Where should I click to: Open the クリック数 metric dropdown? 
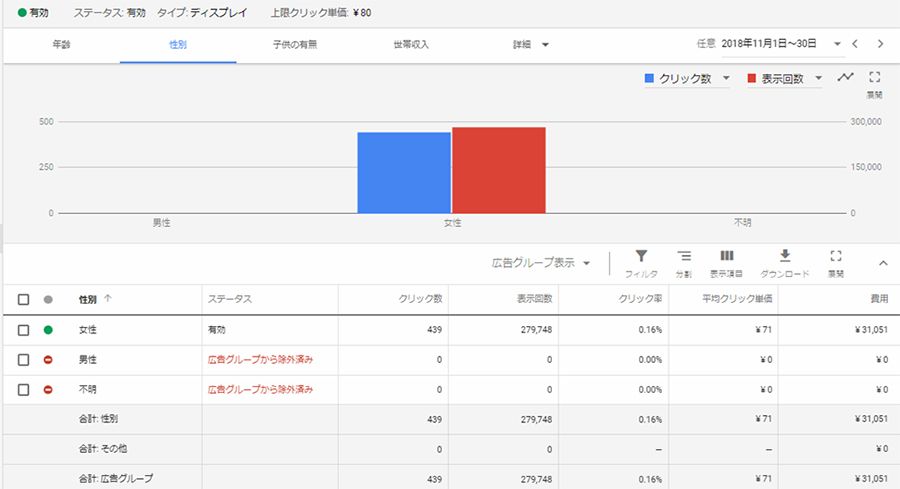(x=726, y=79)
